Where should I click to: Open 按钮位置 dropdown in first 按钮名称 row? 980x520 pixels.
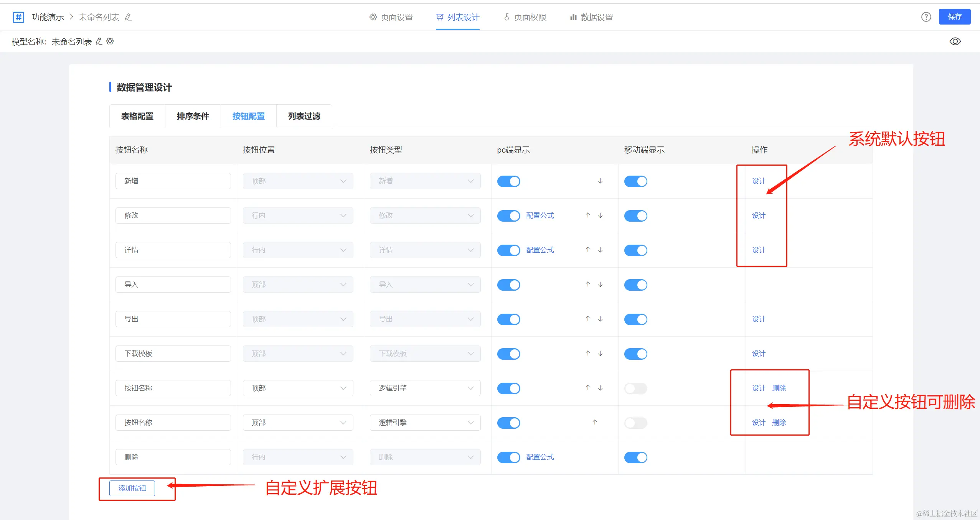pyautogui.click(x=298, y=388)
